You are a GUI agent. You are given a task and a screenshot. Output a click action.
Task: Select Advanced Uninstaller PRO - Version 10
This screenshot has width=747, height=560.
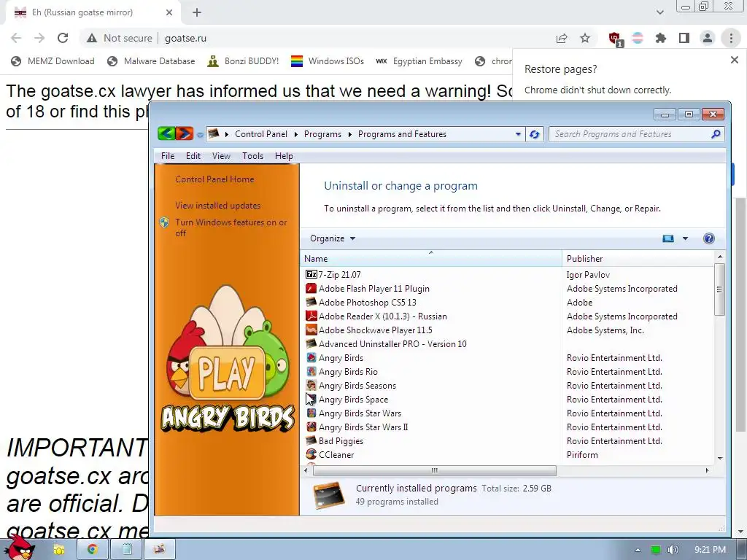(392, 343)
